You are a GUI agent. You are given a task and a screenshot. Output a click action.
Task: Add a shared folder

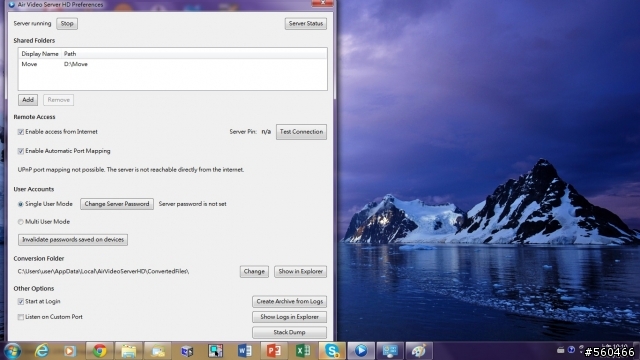tap(28, 100)
